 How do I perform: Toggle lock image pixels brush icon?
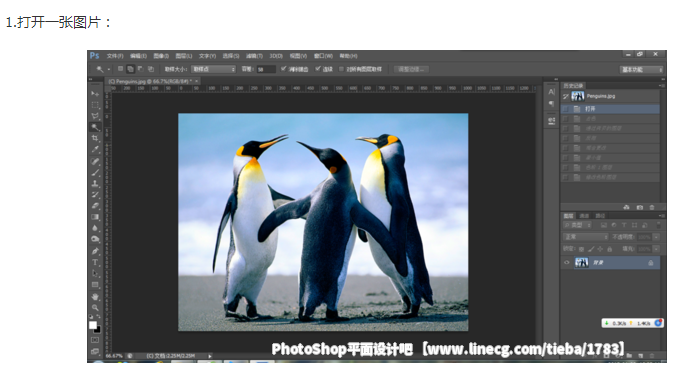point(591,249)
